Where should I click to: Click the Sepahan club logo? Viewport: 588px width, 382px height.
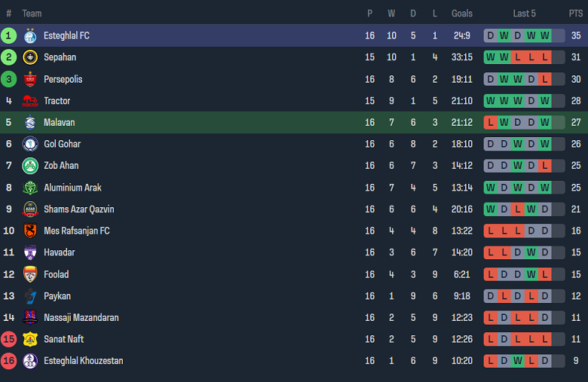(30, 57)
